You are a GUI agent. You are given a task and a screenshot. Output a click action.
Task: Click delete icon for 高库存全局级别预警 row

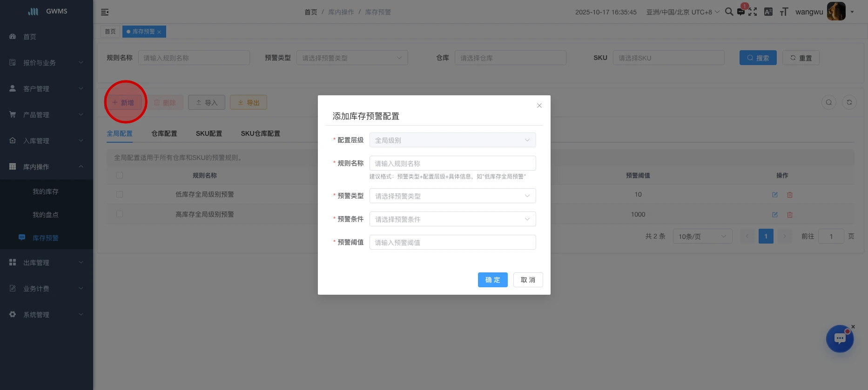click(790, 215)
